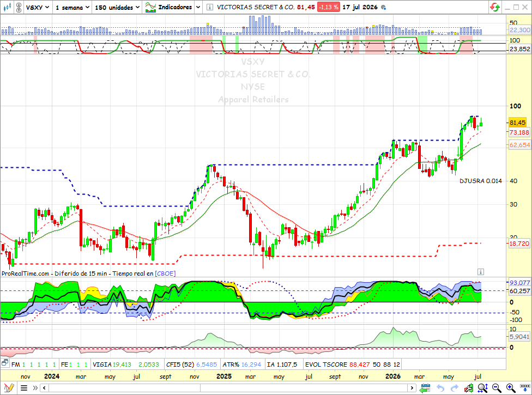532x395 pixels.
Task: Click the '17 jul 2026' date label
Action: click(x=360, y=7)
